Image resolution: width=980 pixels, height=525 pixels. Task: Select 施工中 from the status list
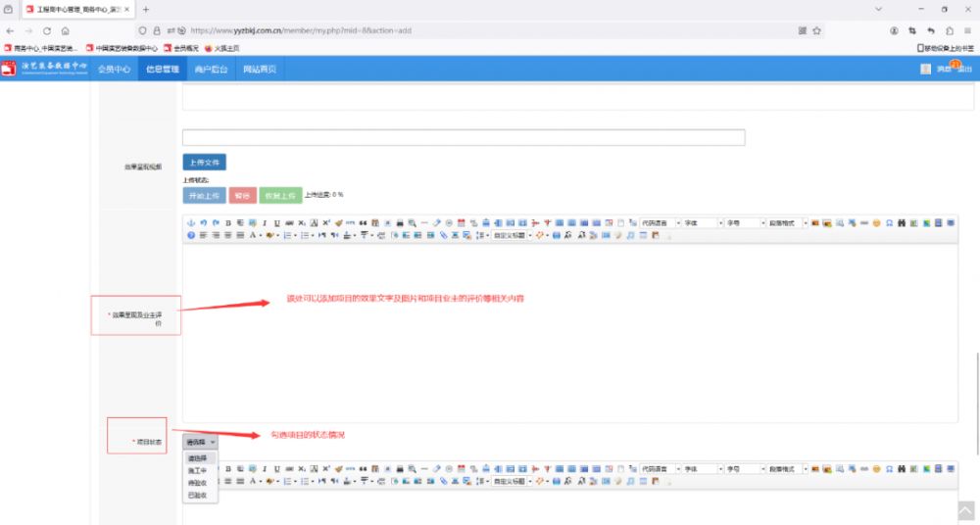tap(195, 471)
